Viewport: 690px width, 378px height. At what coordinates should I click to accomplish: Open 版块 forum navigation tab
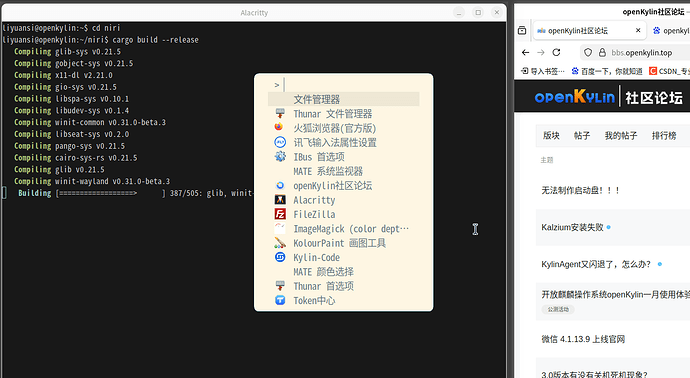pos(551,136)
